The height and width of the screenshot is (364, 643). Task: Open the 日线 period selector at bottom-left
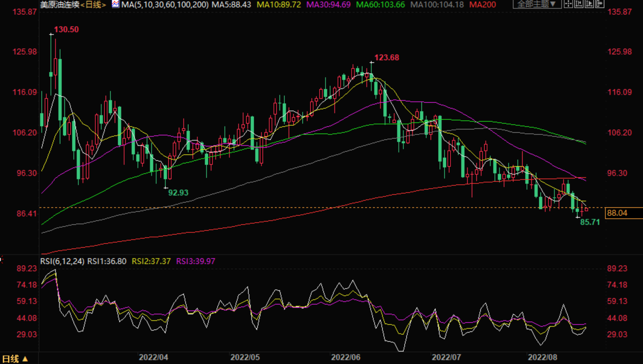click(x=15, y=359)
